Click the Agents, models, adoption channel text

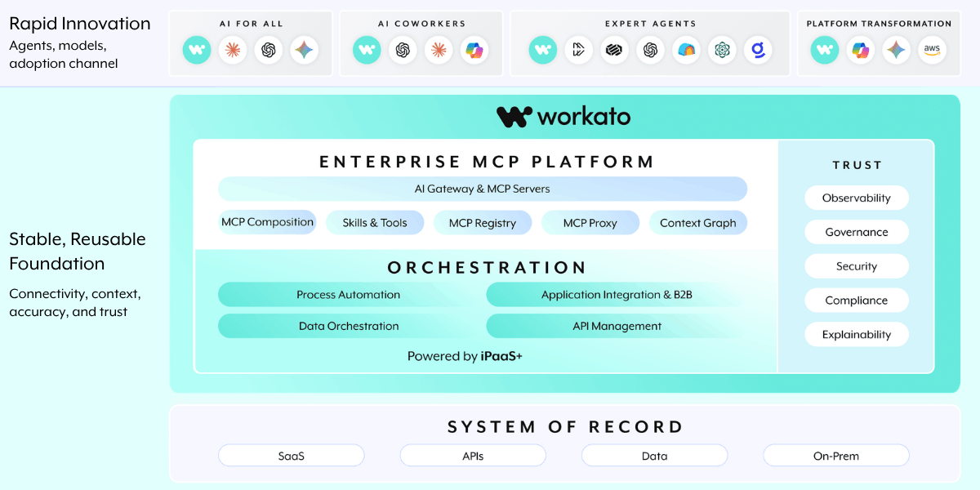click(x=64, y=54)
